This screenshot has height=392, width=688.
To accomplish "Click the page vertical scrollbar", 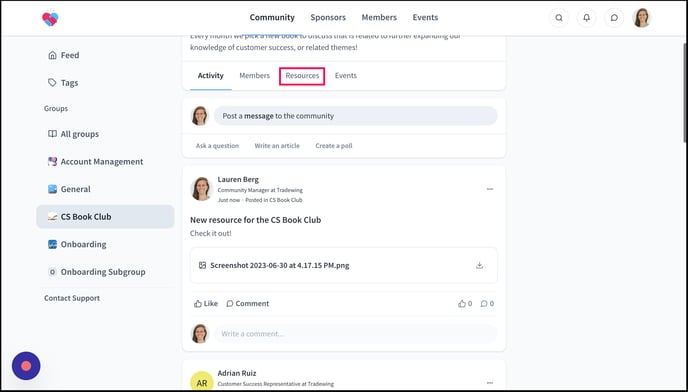I will click(x=684, y=92).
